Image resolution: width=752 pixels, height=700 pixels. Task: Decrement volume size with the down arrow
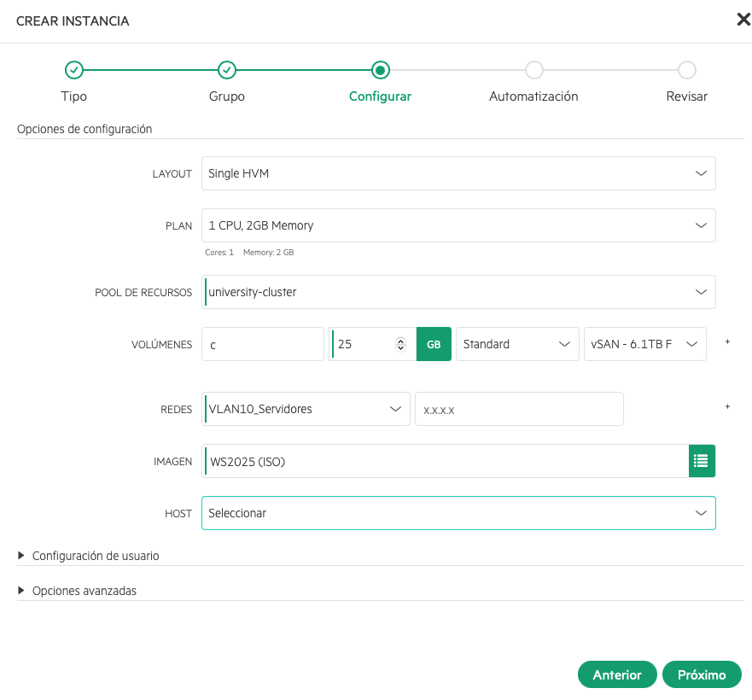click(x=400, y=348)
